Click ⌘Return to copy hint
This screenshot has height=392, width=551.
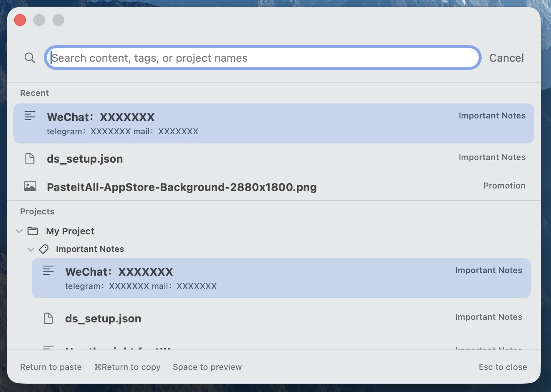127,367
